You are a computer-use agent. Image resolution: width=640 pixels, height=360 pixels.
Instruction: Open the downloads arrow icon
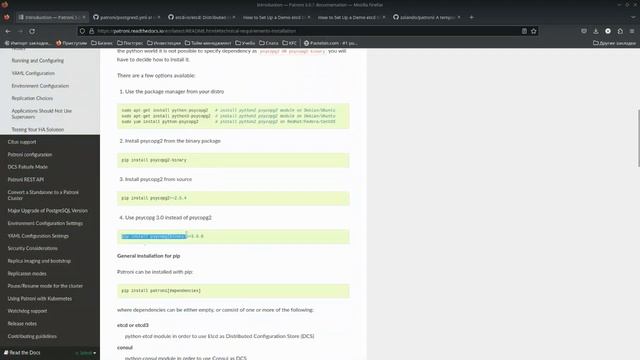point(596,31)
